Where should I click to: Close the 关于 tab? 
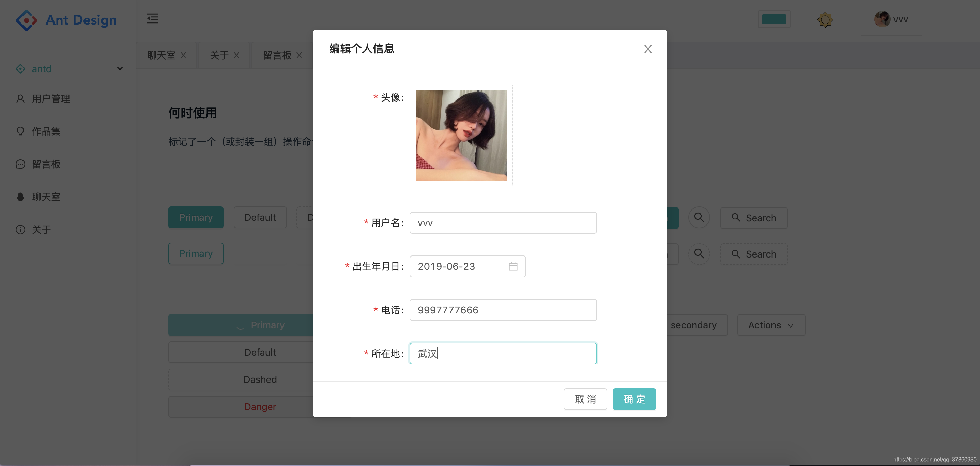236,55
